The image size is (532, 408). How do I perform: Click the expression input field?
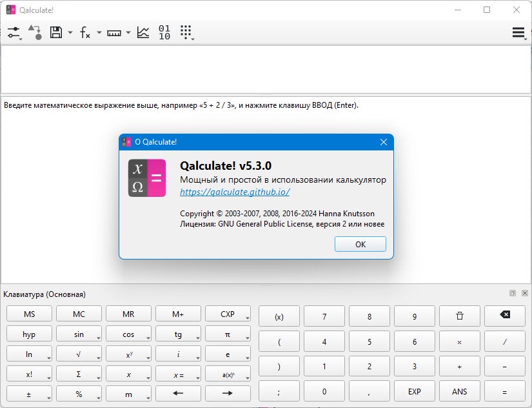pyautogui.click(x=266, y=69)
